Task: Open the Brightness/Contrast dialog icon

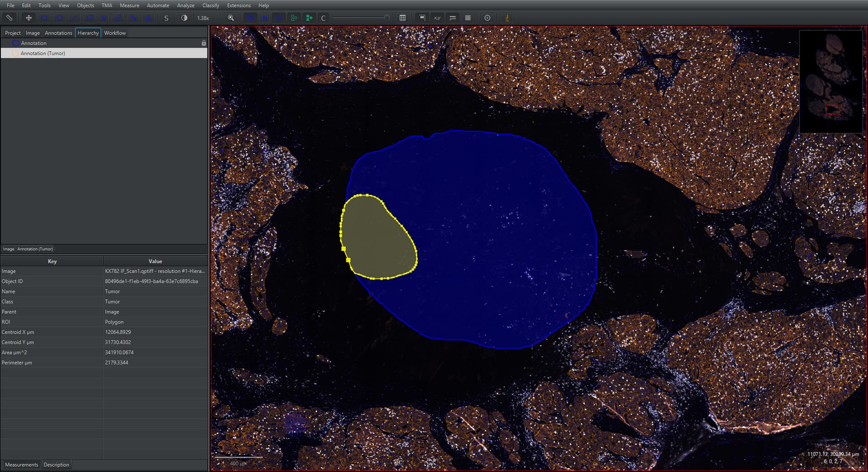Action: tap(184, 18)
